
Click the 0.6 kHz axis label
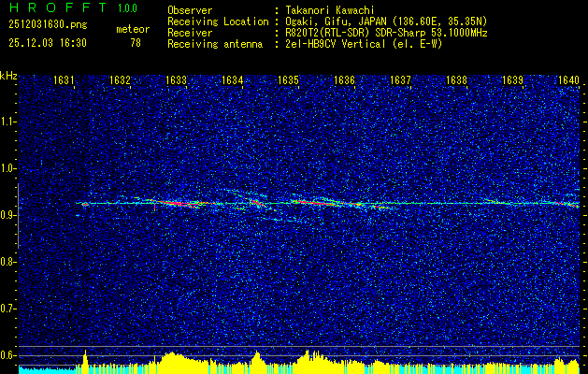coord(7,355)
